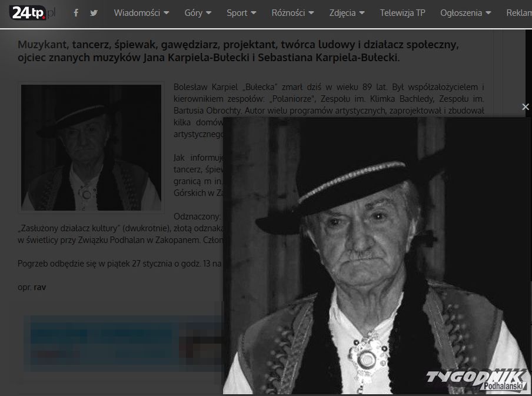Click the author name 'rav'
This screenshot has width=532, height=396.
click(x=39, y=287)
